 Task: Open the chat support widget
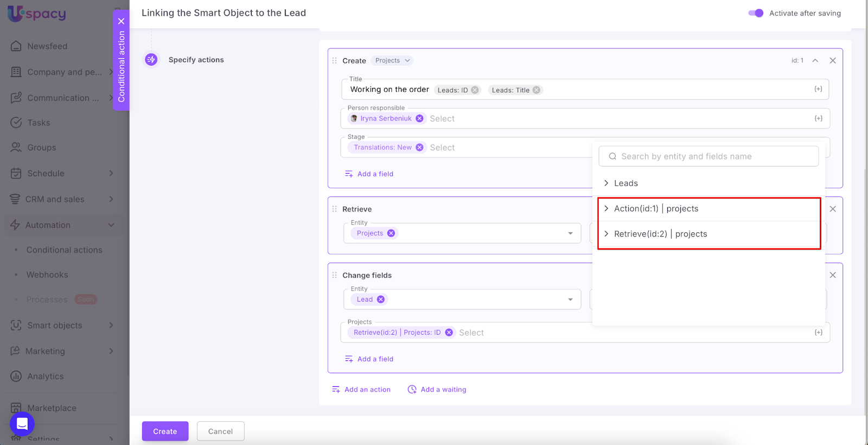tap(22, 424)
